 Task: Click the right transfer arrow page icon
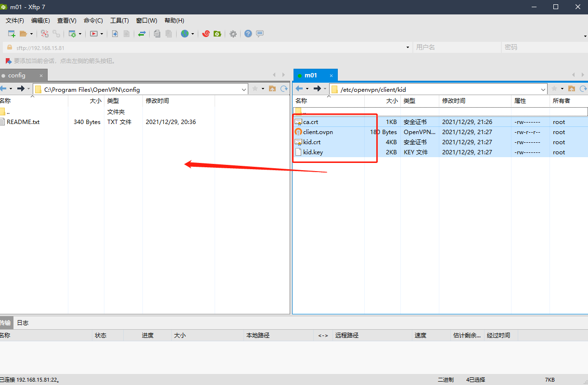pyautogui.click(x=127, y=34)
